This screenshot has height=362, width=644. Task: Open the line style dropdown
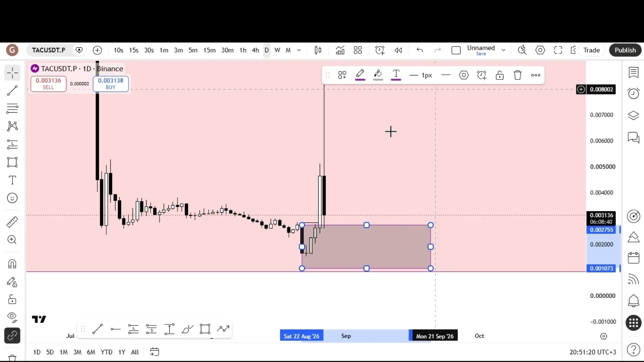pyautogui.click(x=446, y=75)
